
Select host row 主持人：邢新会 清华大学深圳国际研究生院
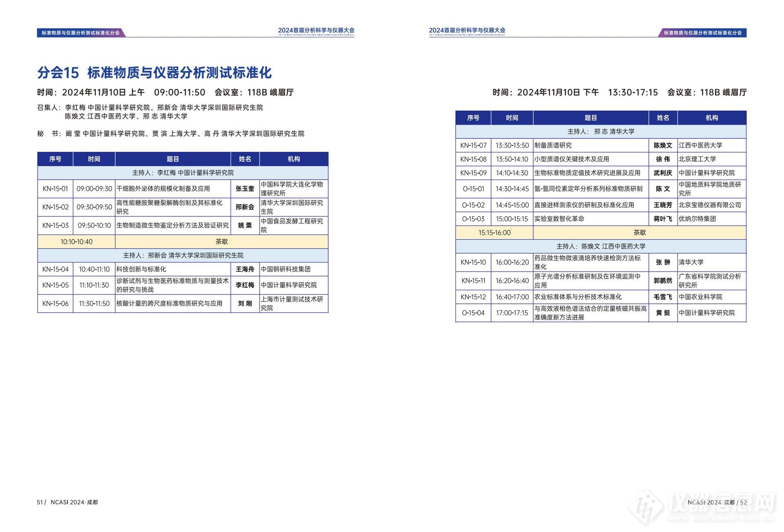[x=183, y=255]
